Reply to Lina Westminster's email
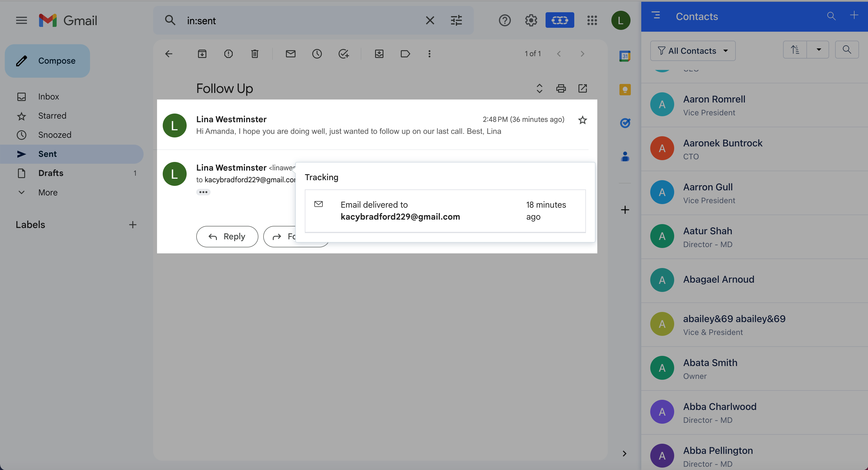Image resolution: width=868 pixels, height=470 pixels. (x=227, y=236)
